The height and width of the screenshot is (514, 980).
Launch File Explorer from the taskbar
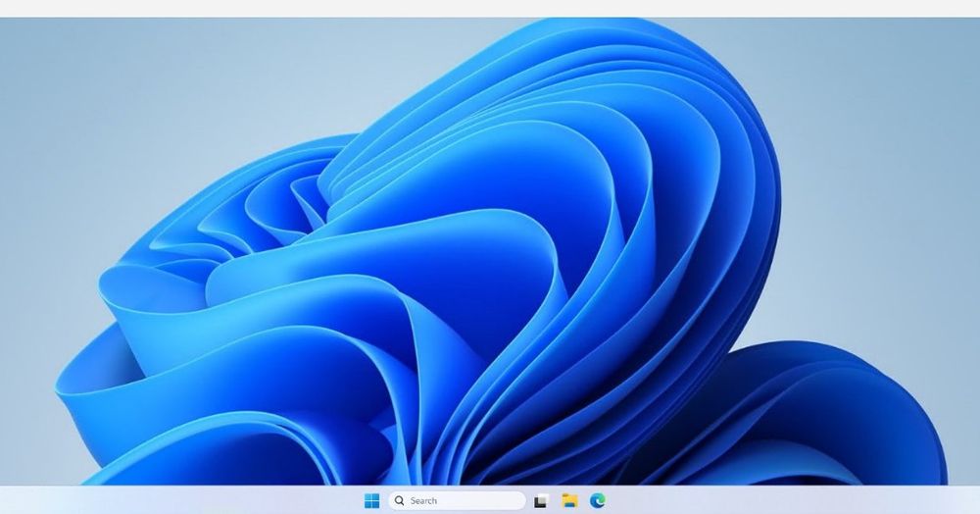click(x=569, y=500)
